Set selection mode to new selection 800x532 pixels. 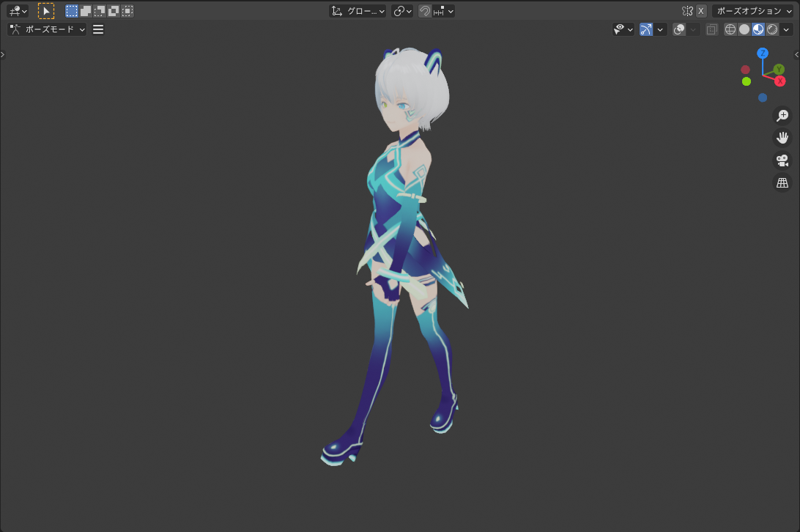coord(72,11)
